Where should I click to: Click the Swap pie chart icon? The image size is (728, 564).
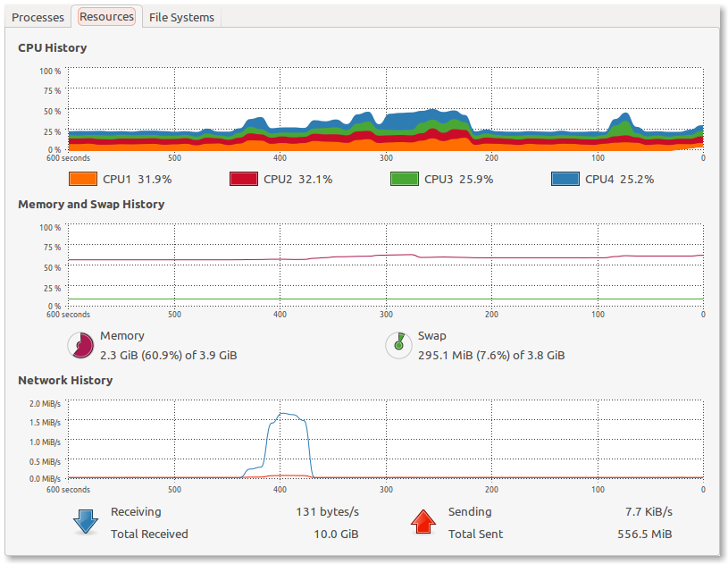click(x=398, y=345)
